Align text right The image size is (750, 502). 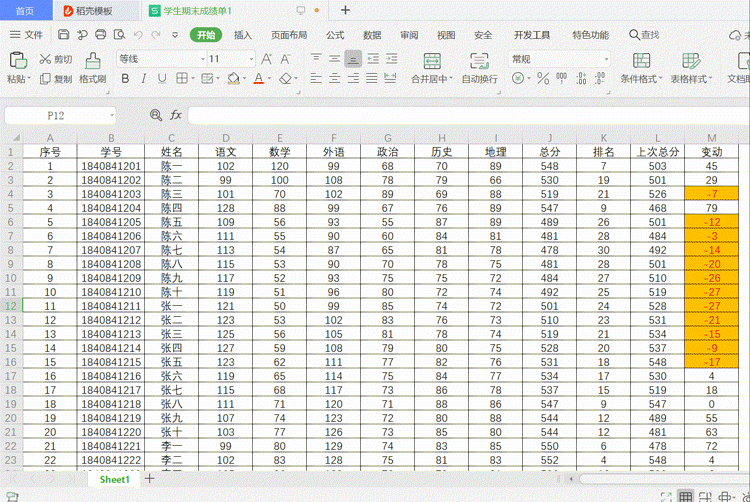point(353,78)
